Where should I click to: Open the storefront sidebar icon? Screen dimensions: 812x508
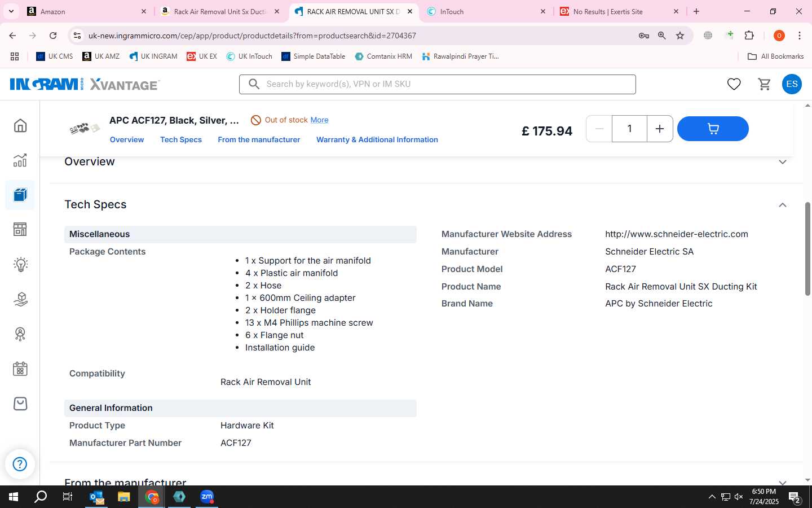[20, 230]
